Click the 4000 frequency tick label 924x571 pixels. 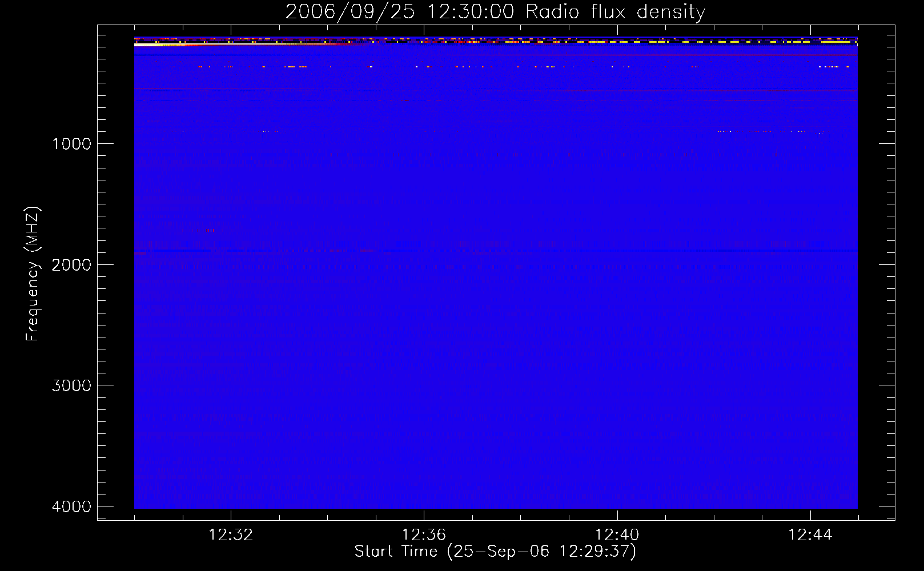coord(72,506)
